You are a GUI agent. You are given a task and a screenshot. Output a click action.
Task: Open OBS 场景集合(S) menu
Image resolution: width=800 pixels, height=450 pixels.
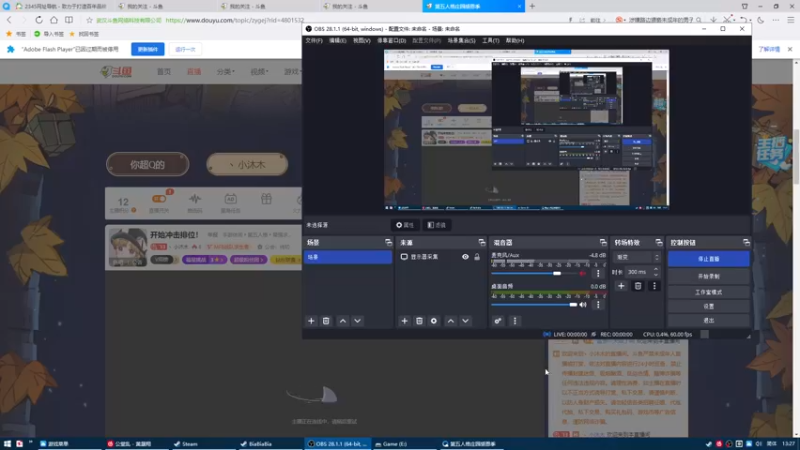[x=461, y=40]
